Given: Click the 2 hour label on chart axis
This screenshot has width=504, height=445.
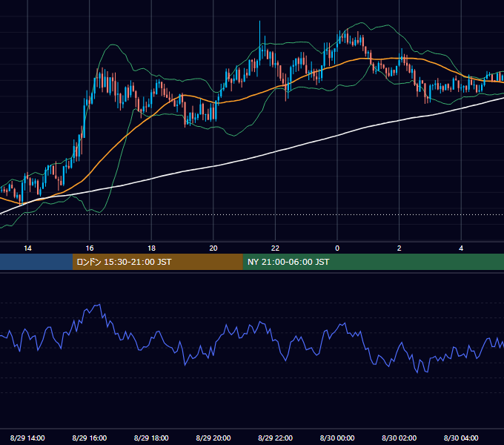Looking at the screenshot, I should pos(399,248).
